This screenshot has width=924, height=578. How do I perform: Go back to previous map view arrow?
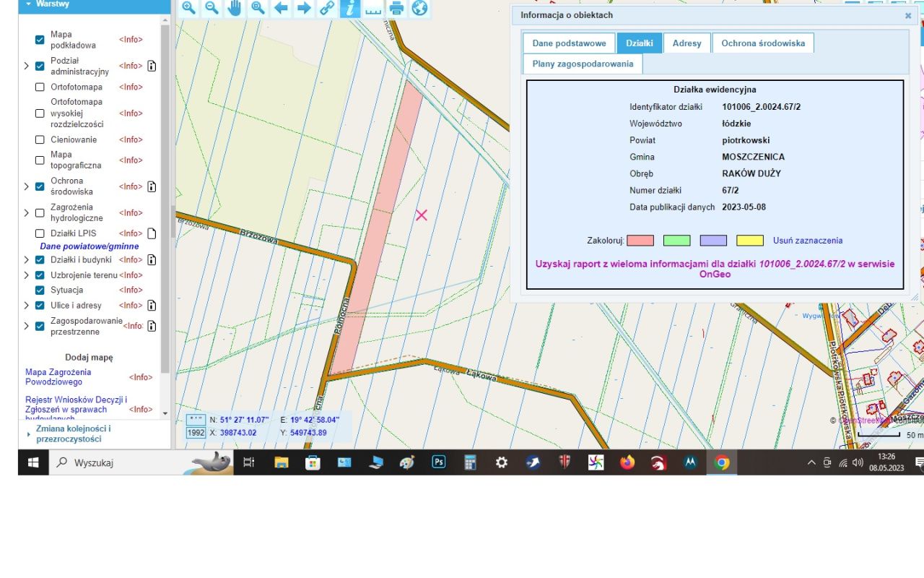click(x=281, y=8)
